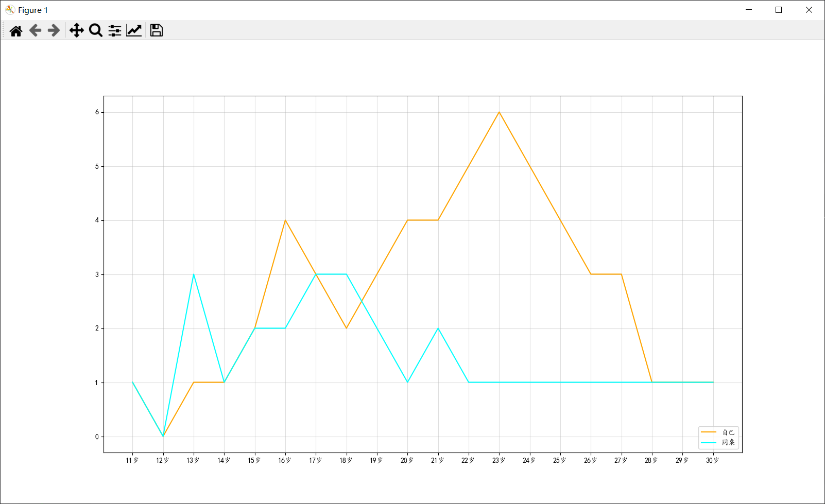This screenshot has width=825, height=504.
Task: Click the y-axis tick label 0
Action: (97, 437)
